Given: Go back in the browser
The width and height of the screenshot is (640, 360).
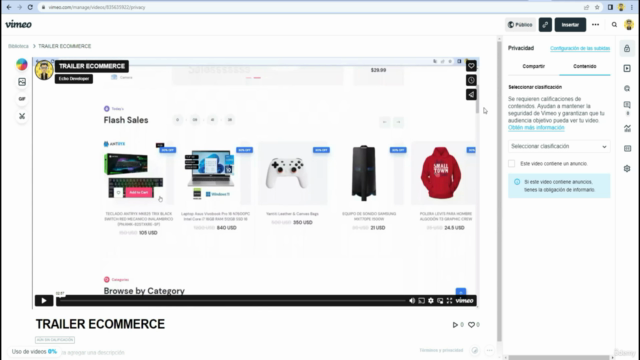Looking at the screenshot, I should [9, 7].
